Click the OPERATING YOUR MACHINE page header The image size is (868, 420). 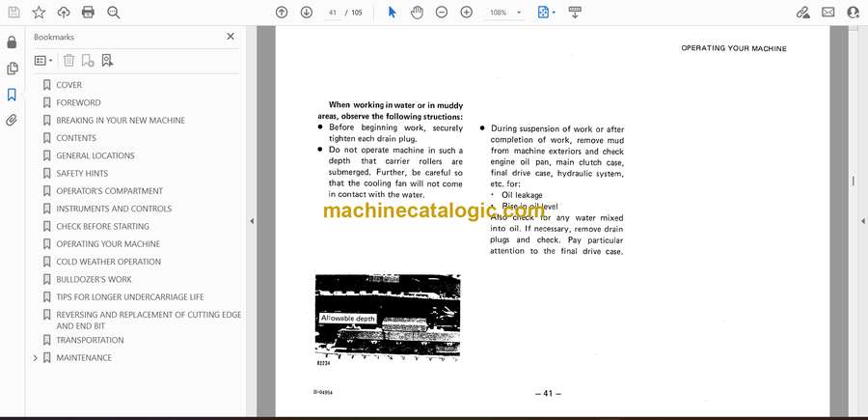(x=734, y=49)
